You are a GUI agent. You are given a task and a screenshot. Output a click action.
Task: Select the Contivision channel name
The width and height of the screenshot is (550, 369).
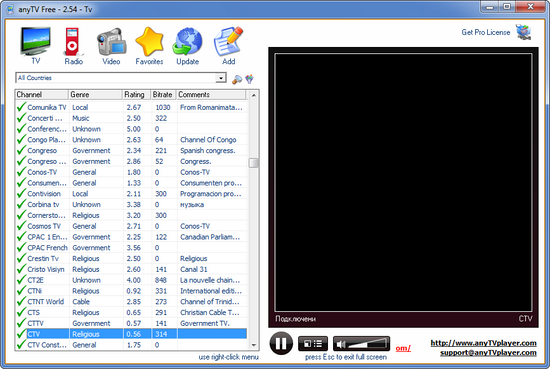pyautogui.click(x=44, y=194)
